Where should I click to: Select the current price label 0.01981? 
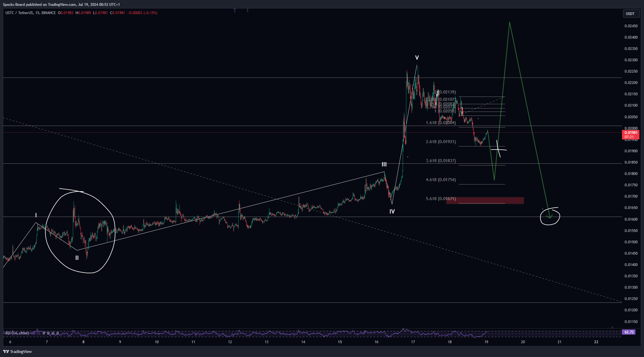[631, 133]
